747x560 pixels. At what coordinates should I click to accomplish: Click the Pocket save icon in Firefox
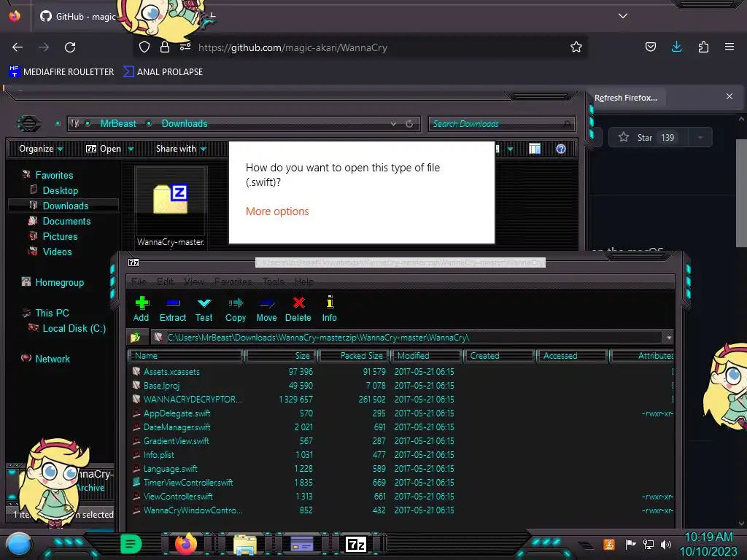click(x=650, y=47)
